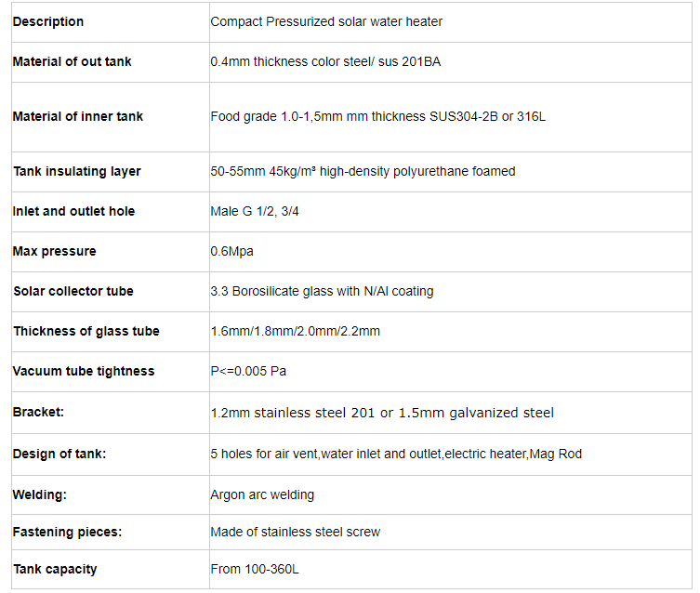700x593 pixels.
Task: Click the Thickness of glass tube label
Action: pos(86,331)
